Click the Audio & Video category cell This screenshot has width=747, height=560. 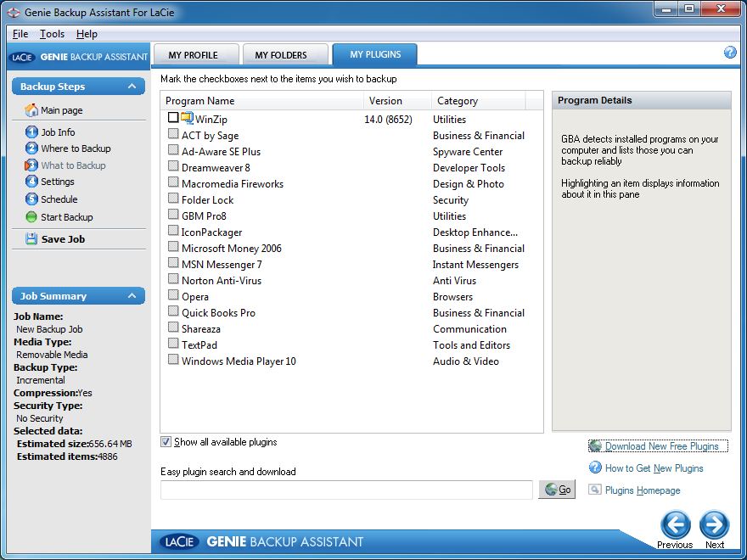(x=465, y=361)
